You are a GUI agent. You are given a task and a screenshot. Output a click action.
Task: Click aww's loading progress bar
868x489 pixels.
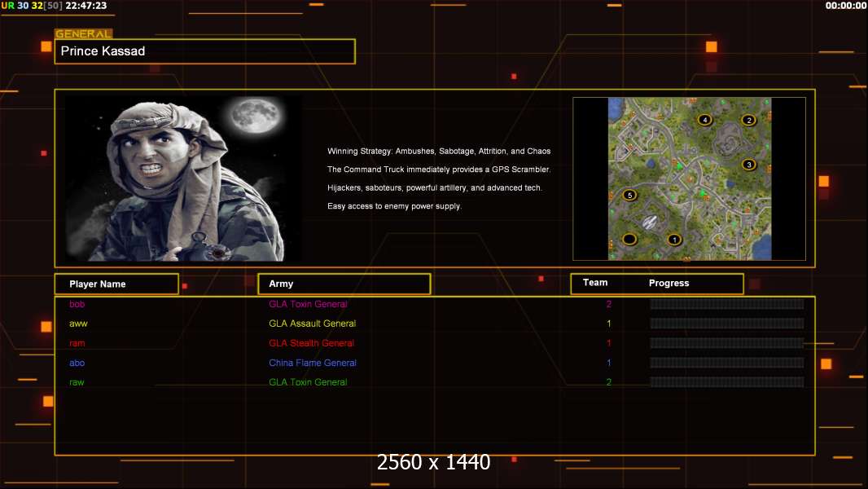(x=727, y=324)
